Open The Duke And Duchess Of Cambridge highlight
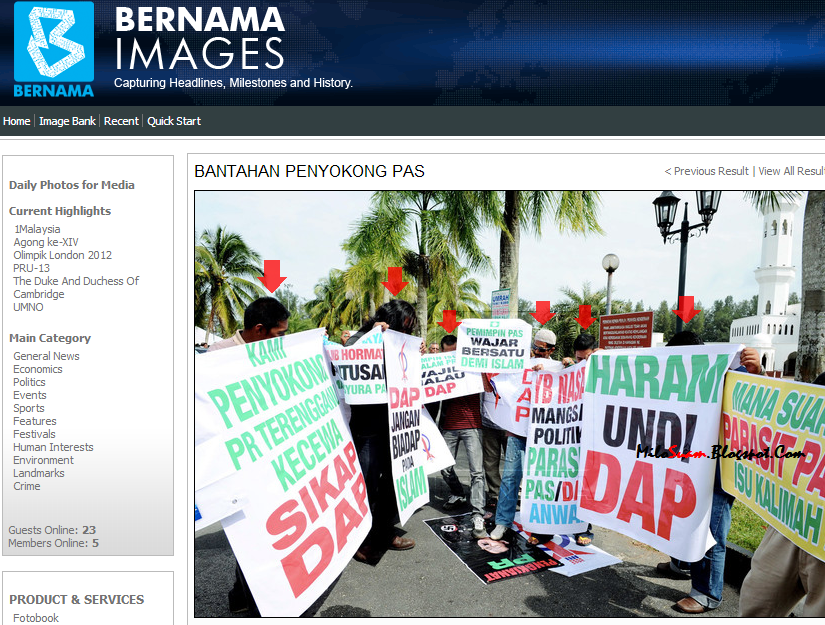Viewport: 825px width, 625px height. pyautogui.click(x=76, y=287)
